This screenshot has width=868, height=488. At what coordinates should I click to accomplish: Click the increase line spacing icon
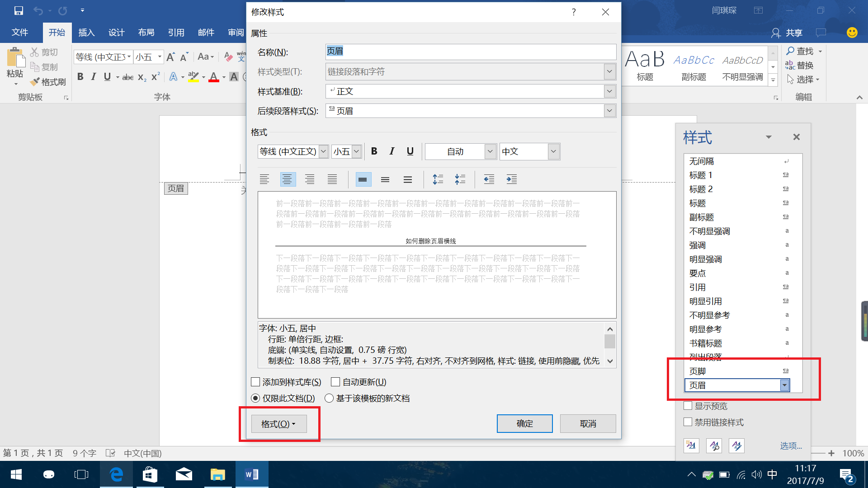[437, 179]
